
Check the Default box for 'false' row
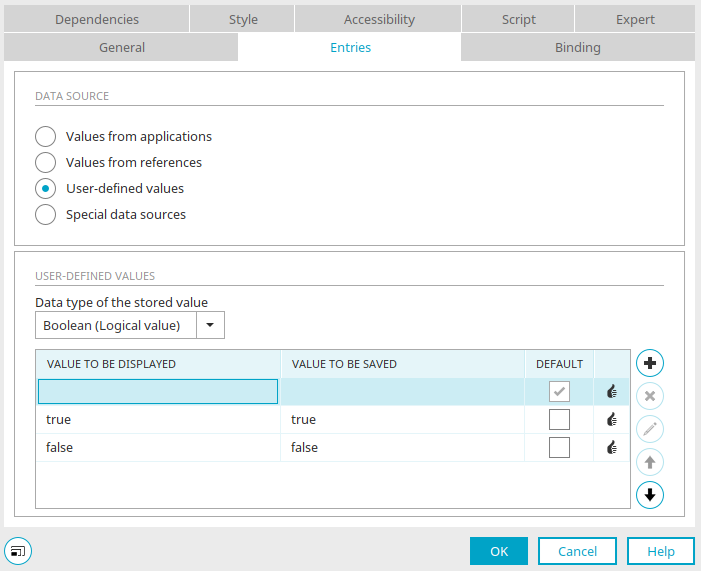[559, 447]
